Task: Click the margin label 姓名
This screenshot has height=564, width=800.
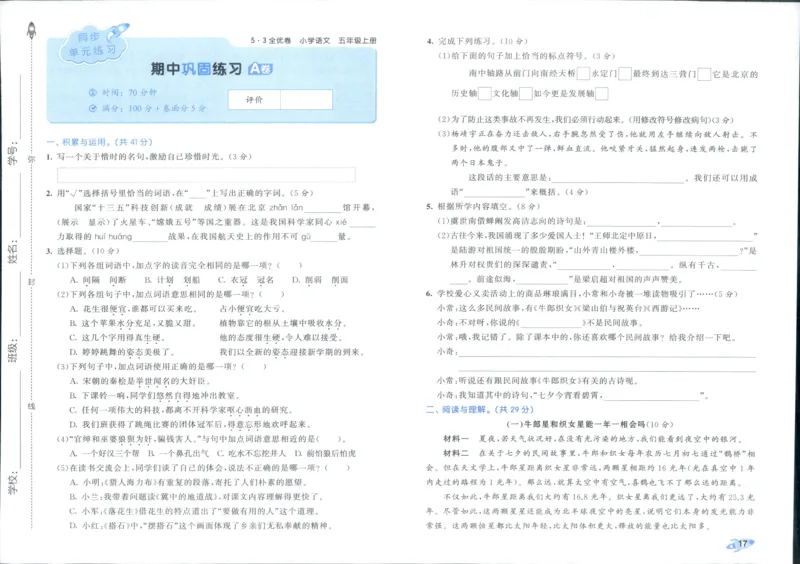Action: [x=12, y=251]
